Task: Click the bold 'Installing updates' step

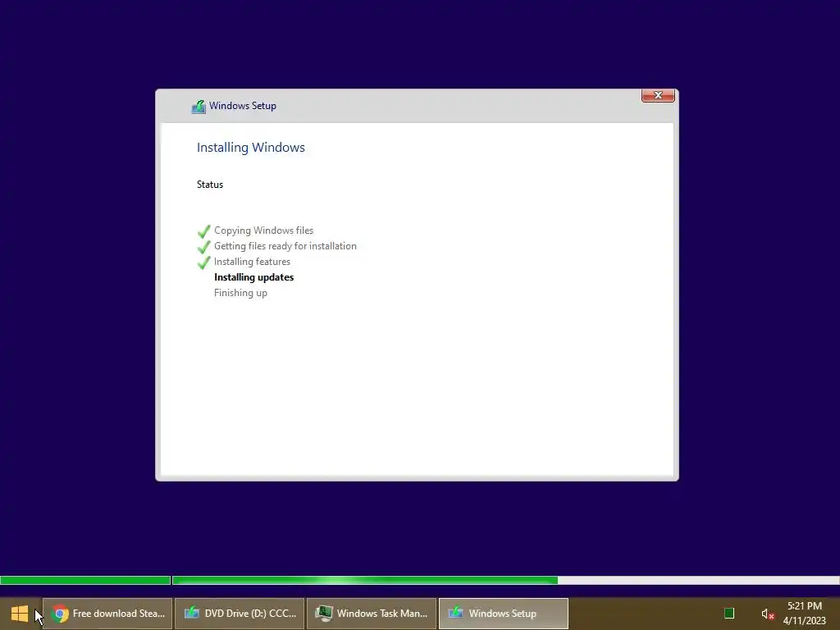Action: [254, 277]
